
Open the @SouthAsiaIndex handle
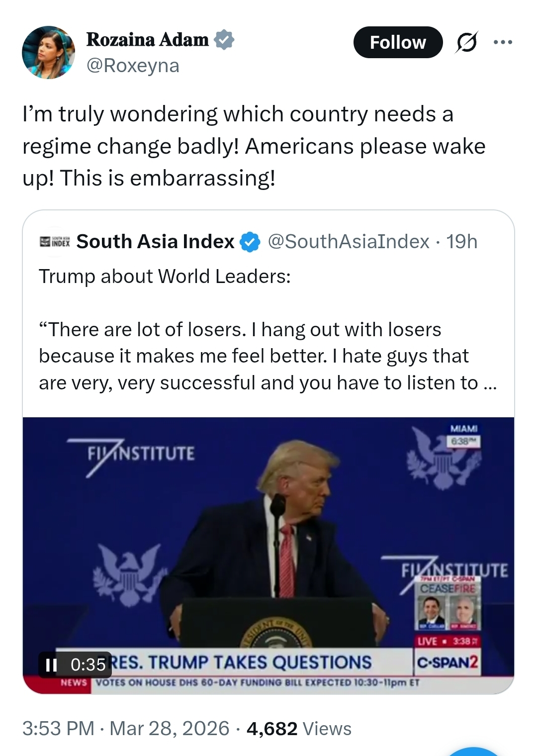click(349, 242)
